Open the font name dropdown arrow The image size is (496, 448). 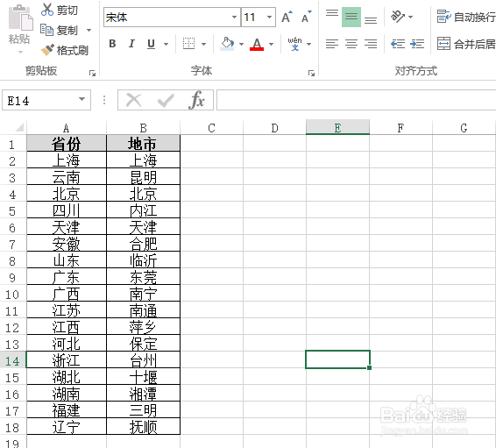point(234,17)
